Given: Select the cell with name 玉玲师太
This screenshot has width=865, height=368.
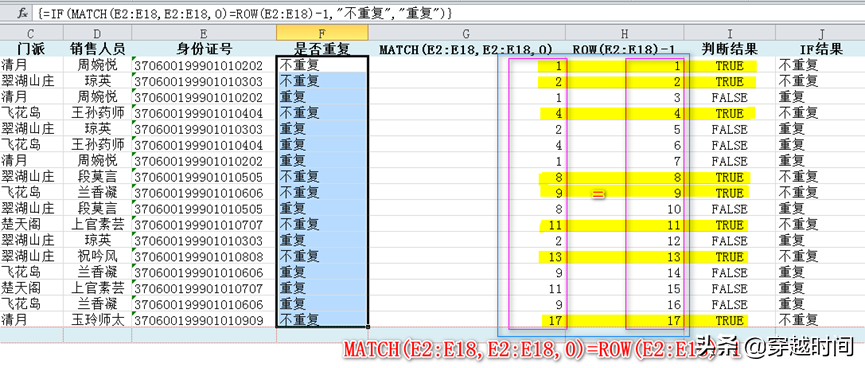Looking at the screenshot, I should [98, 320].
